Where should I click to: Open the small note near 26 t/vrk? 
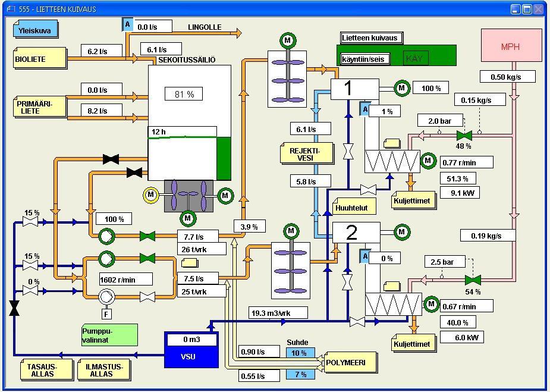[x=190, y=263]
